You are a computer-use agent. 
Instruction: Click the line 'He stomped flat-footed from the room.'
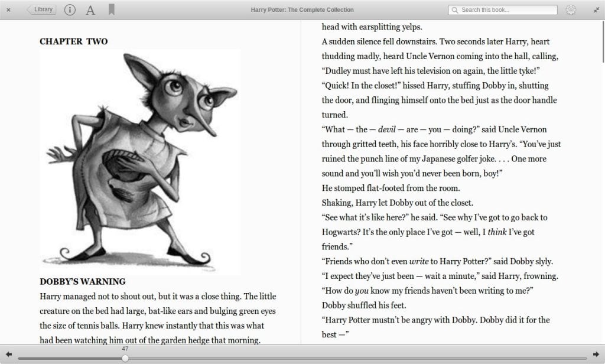391,188
